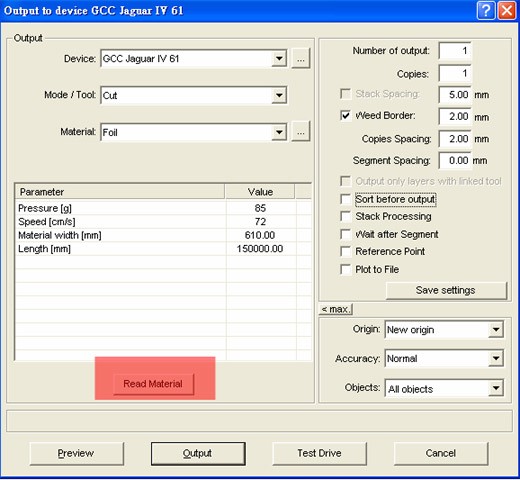Expand the Device dropdown list
Viewport: 520px width, 480px height.
279,59
